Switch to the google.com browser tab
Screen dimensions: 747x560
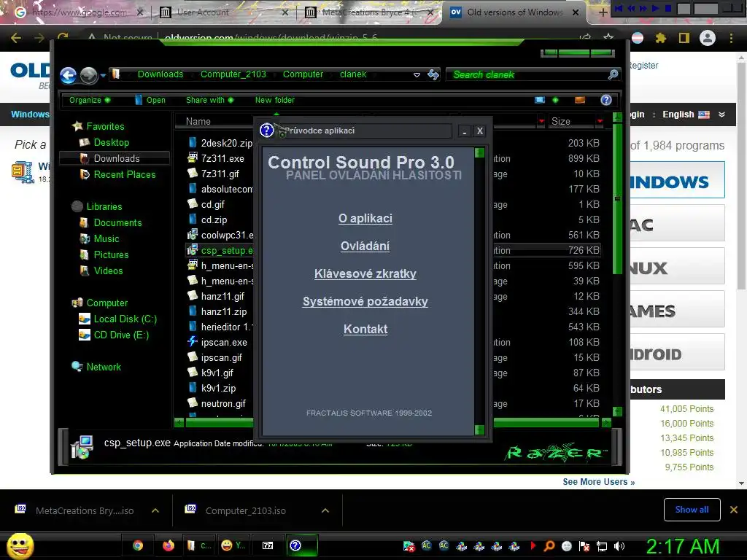[x=79, y=12]
